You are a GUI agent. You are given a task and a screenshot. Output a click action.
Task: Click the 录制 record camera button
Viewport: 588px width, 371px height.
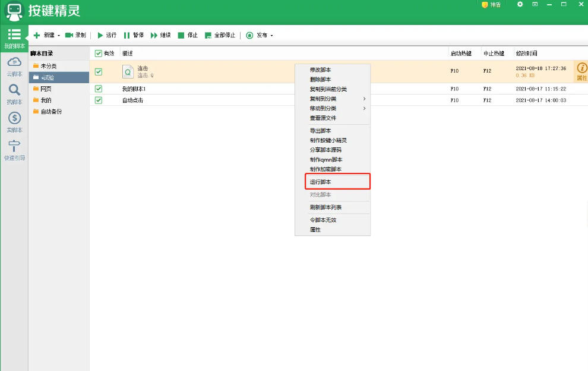(x=75, y=35)
